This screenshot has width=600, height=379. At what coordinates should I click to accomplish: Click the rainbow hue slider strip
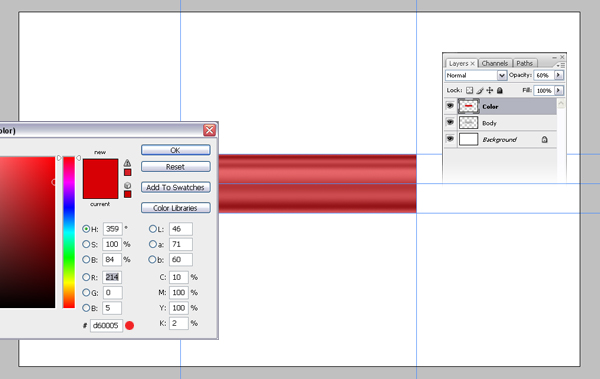click(x=69, y=232)
